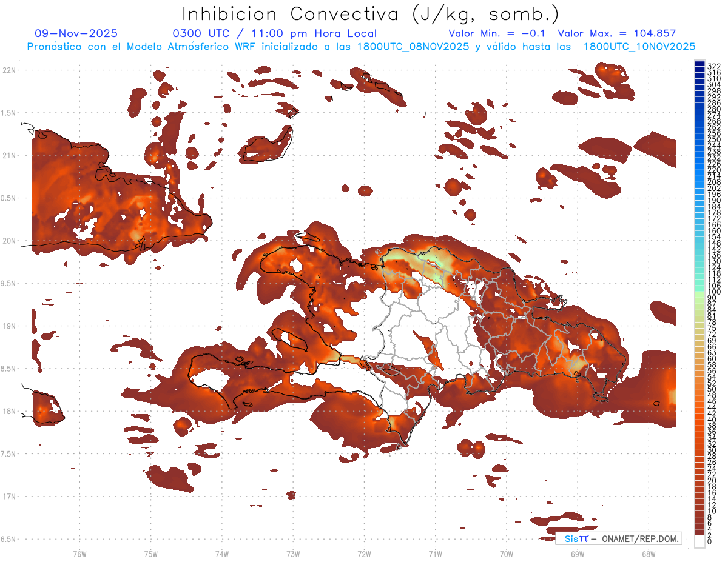This screenshot has height=562, width=728.
Task: Click the '76W' longitude label
Action: pyautogui.click(x=79, y=554)
